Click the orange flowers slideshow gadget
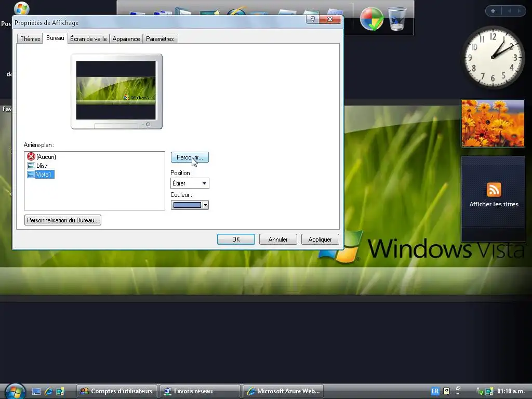This screenshot has height=399, width=532. point(493,123)
